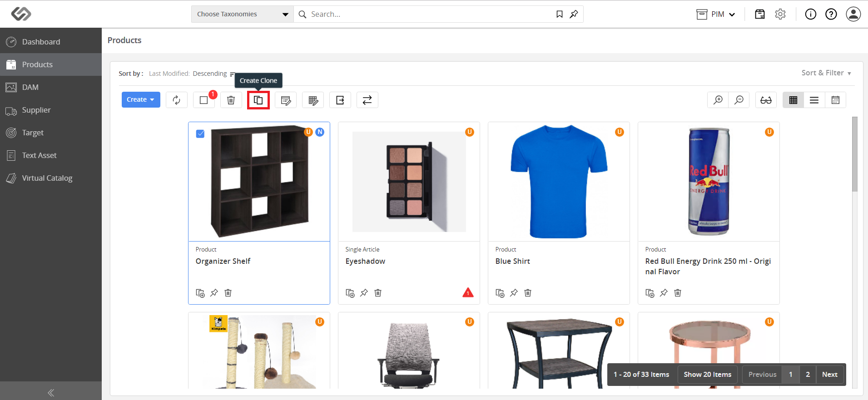This screenshot has width=868, height=400.
Task: Click the glasses preview icon
Action: click(766, 100)
